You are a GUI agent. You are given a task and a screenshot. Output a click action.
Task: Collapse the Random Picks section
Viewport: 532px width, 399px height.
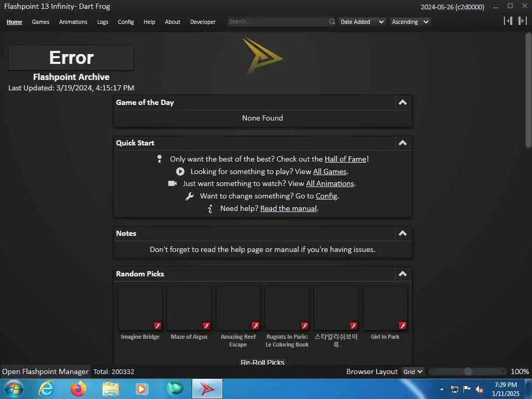tap(403, 274)
